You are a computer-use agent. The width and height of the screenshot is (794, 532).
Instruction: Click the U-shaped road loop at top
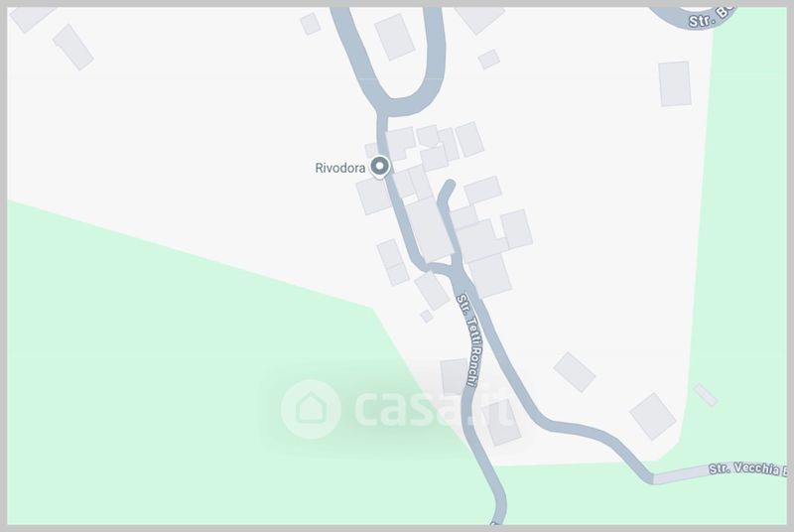coord(390,61)
